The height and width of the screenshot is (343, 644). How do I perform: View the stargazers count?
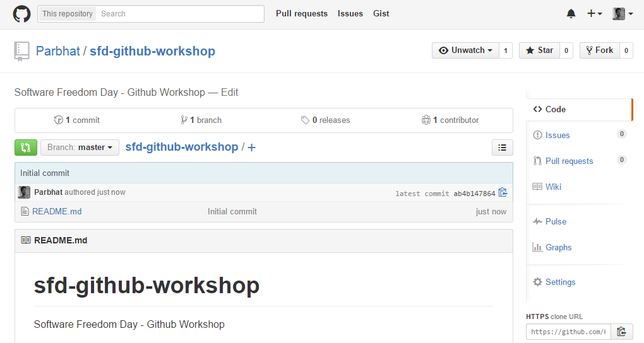tap(566, 50)
